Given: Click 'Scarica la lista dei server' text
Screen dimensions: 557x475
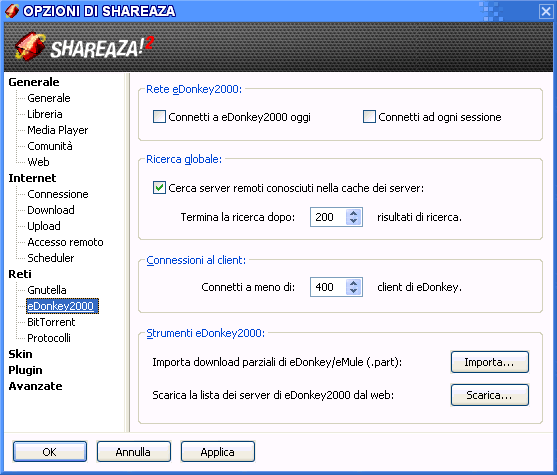Looking at the screenshot, I should pyautogui.click(x=273, y=395).
